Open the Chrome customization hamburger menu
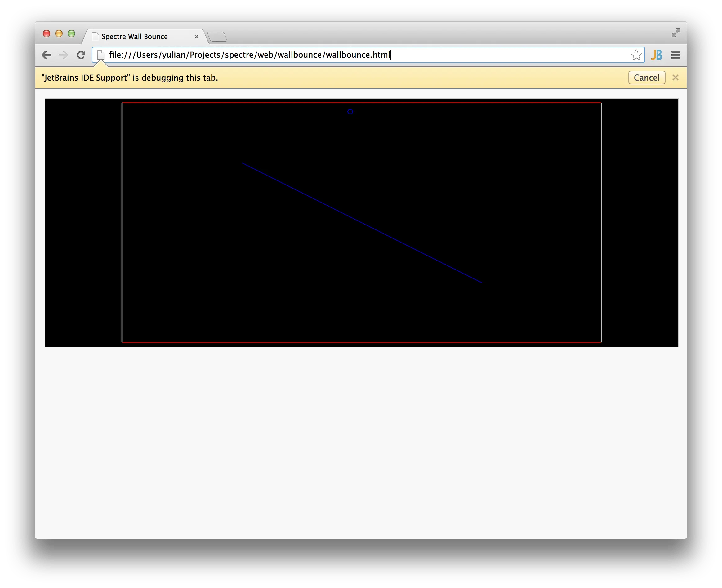The image size is (722, 588). (675, 55)
